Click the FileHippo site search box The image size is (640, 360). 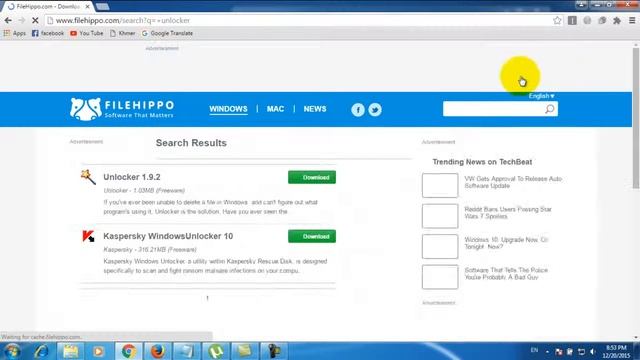click(x=493, y=109)
